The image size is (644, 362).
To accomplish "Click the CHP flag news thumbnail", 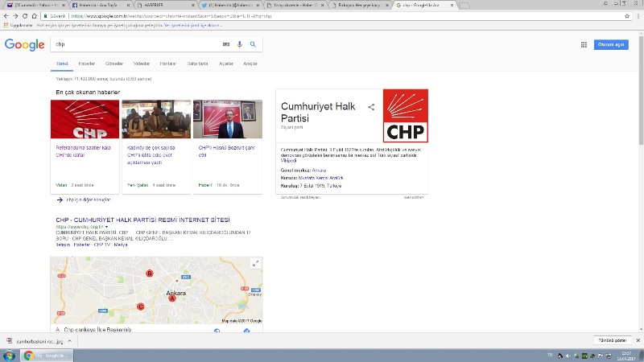I will pyautogui.click(x=85, y=119).
